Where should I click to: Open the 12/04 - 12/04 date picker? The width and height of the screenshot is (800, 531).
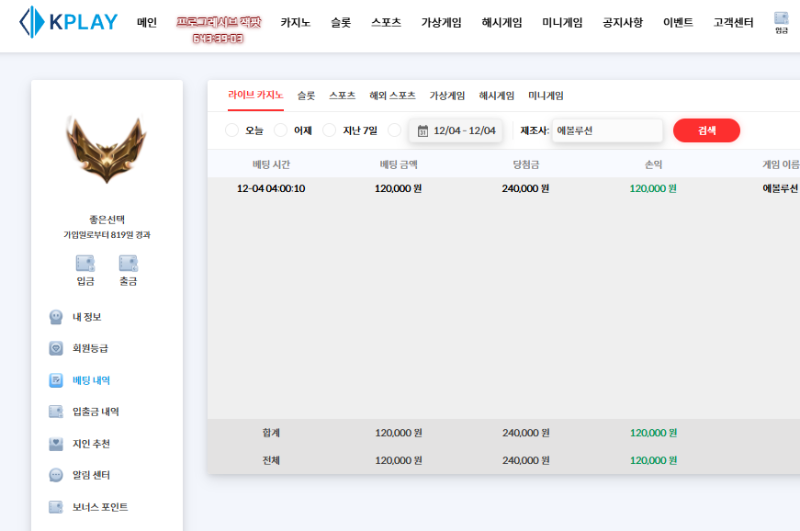pyautogui.click(x=456, y=131)
